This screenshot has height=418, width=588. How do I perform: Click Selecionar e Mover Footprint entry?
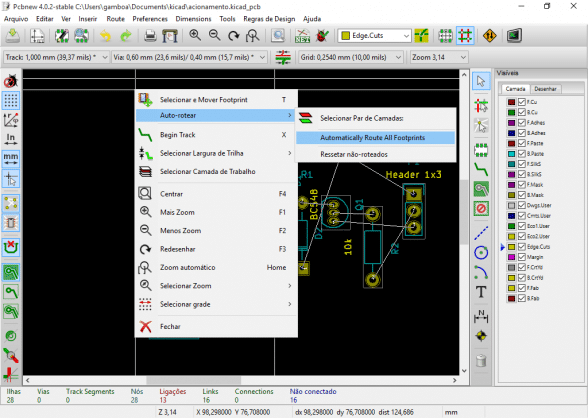(216, 100)
